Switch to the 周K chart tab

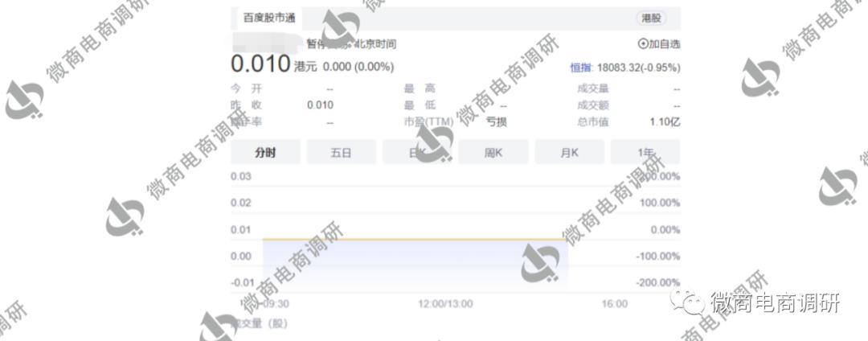click(493, 152)
